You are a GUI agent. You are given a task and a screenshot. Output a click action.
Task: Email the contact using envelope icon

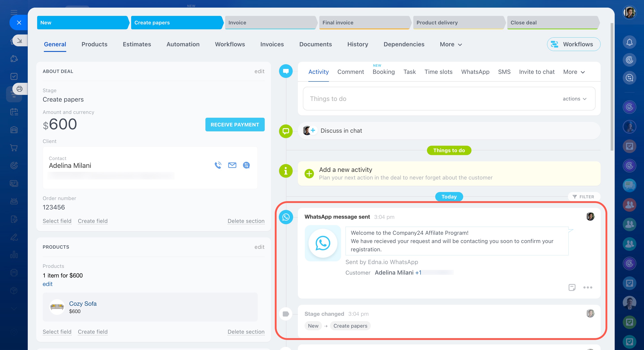[x=232, y=165]
